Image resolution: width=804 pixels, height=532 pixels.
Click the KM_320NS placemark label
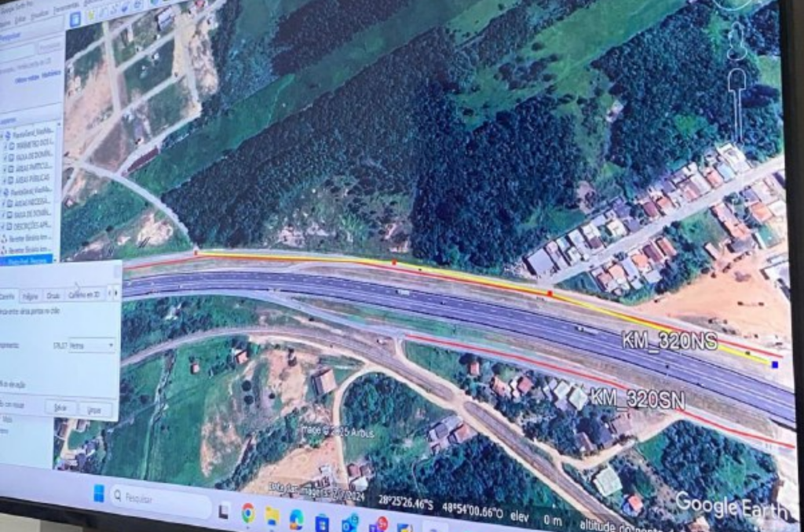670,341
